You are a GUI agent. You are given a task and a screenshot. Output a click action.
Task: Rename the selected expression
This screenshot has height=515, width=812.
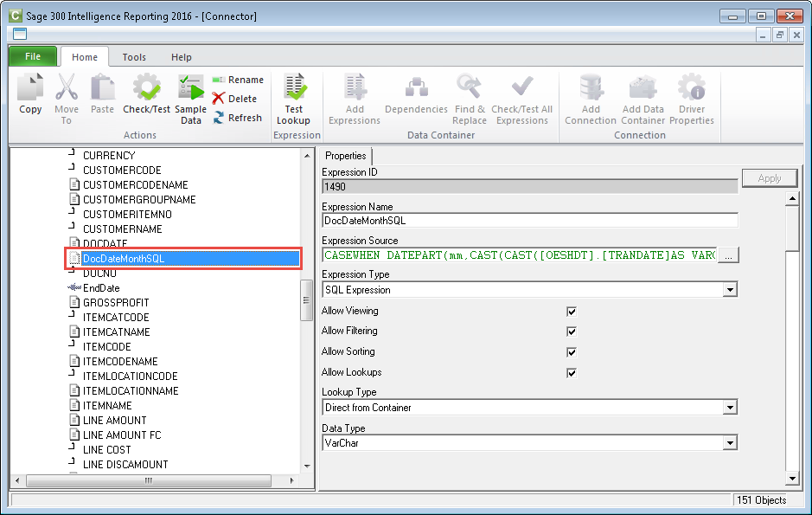(x=238, y=80)
